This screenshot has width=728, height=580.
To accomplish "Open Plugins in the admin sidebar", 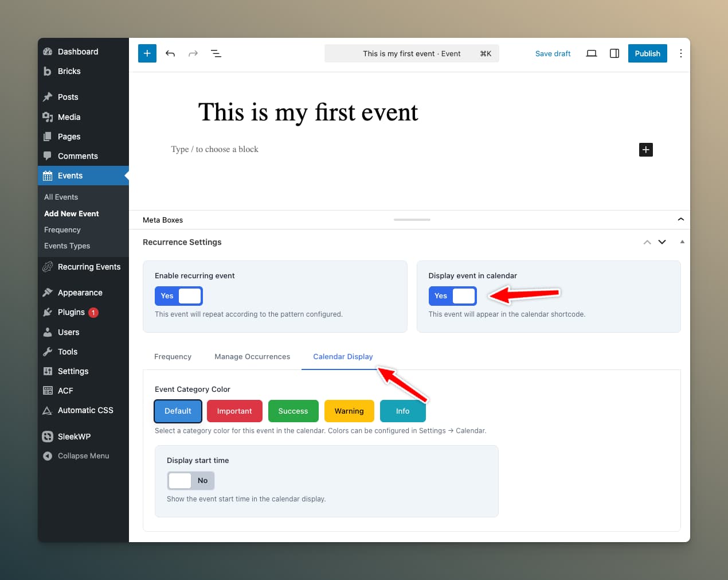I will tap(71, 312).
